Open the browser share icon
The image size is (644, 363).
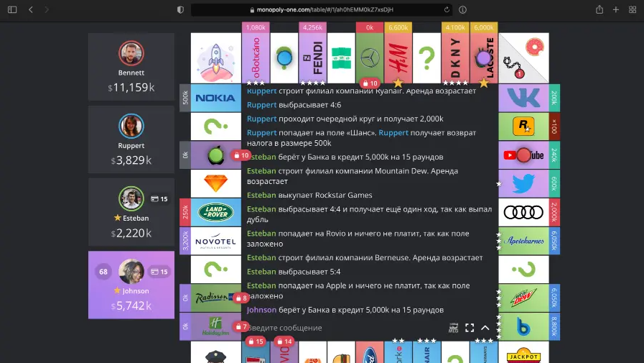599,9
